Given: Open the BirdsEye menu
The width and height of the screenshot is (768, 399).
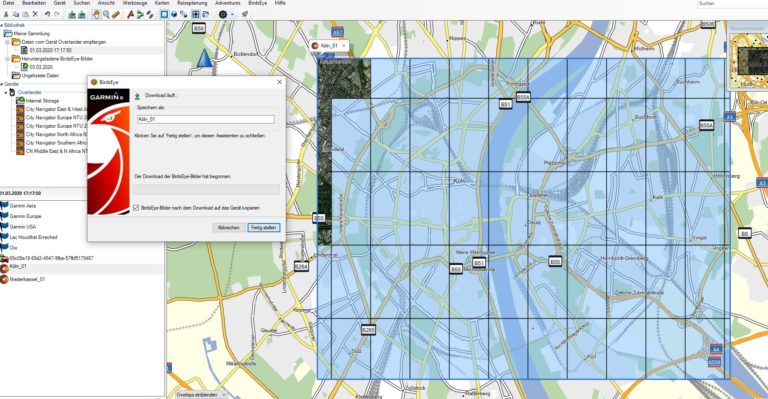Looking at the screenshot, I should [x=258, y=3].
